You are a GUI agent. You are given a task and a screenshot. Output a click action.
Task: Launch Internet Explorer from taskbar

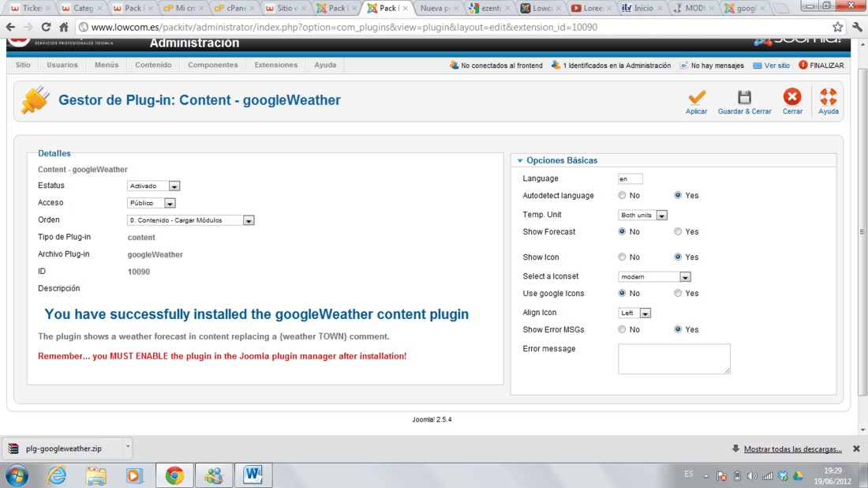pyautogui.click(x=57, y=475)
